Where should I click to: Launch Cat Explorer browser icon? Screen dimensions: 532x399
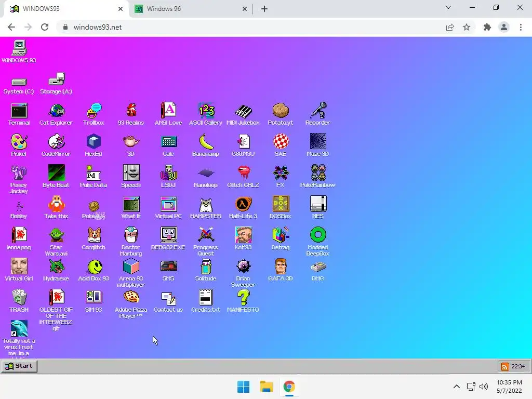click(x=56, y=115)
